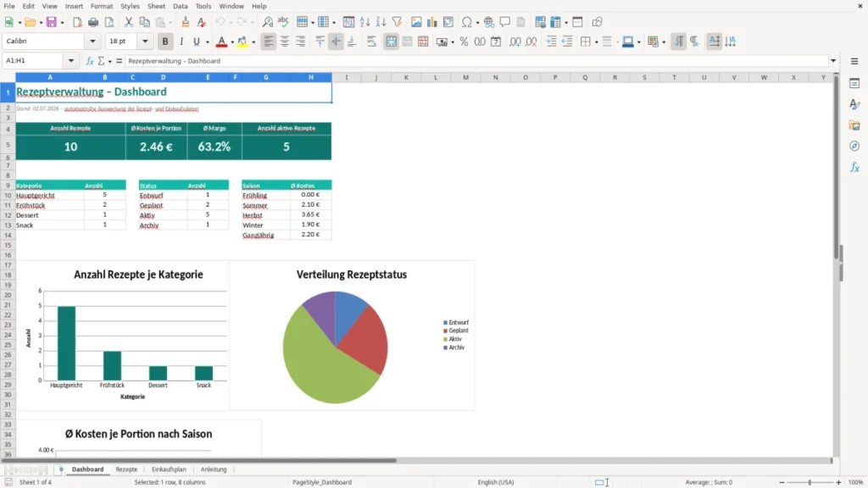Open the Function Wizard fx icon
The height and width of the screenshot is (488, 868).
click(x=90, y=61)
